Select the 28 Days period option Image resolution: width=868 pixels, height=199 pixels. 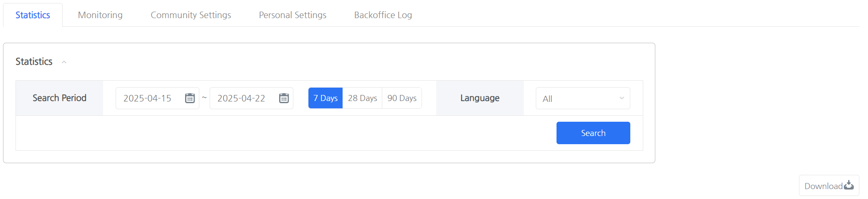point(362,98)
